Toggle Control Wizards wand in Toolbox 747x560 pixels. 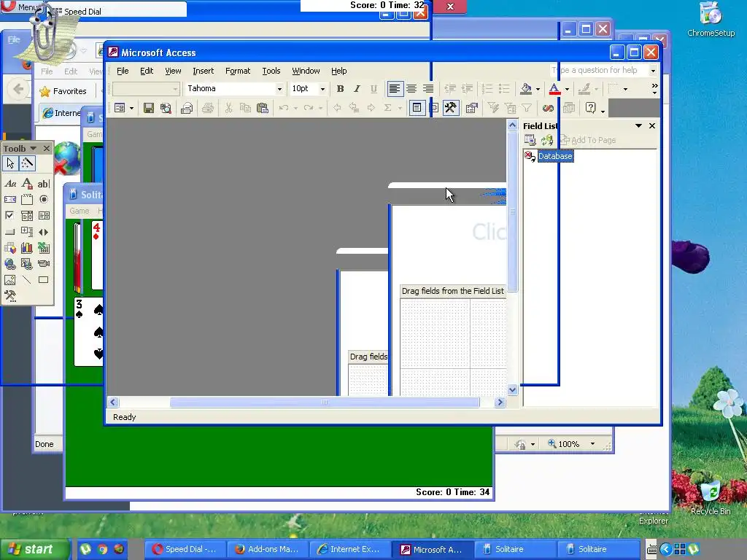point(27,163)
